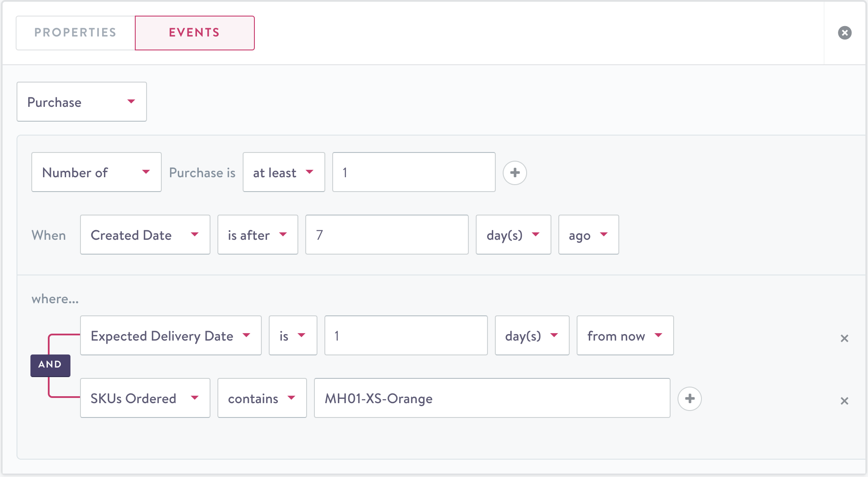868x477 pixels.
Task: Open the contains operator dropdown
Action: [x=262, y=398]
